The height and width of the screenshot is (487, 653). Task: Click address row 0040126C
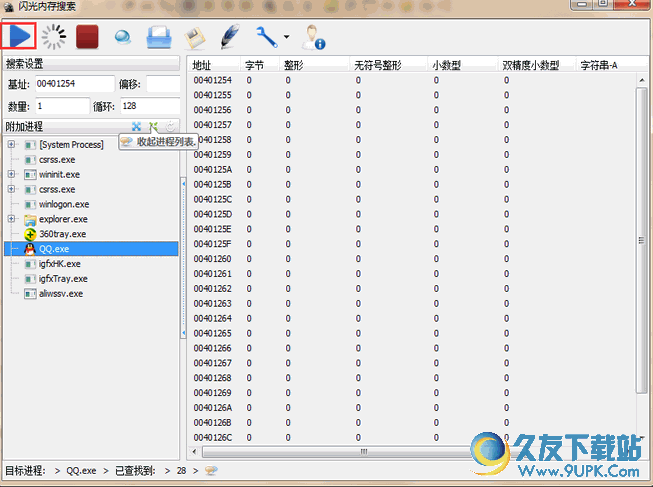pos(212,437)
